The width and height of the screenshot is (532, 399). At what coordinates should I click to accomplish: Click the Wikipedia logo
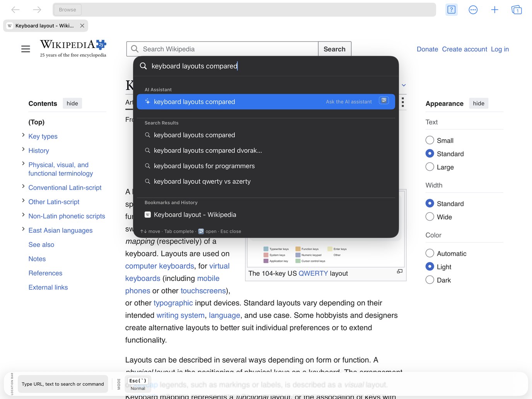point(73,49)
